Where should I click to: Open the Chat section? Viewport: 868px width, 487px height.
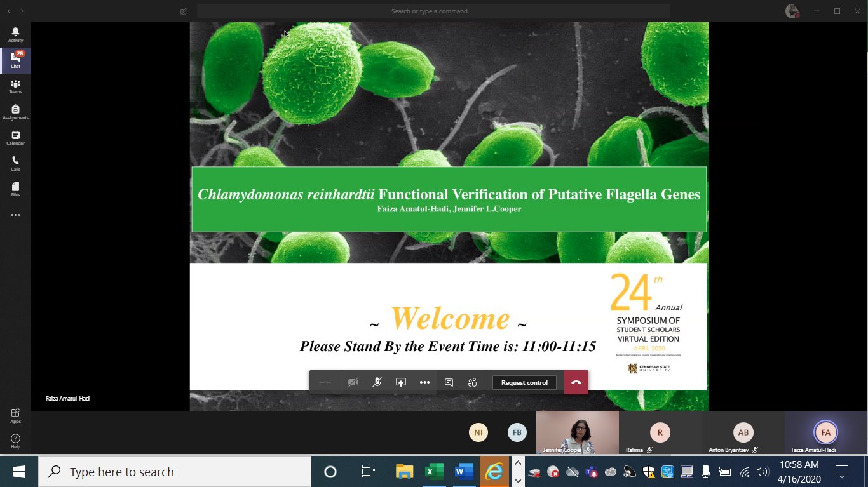(x=15, y=60)
